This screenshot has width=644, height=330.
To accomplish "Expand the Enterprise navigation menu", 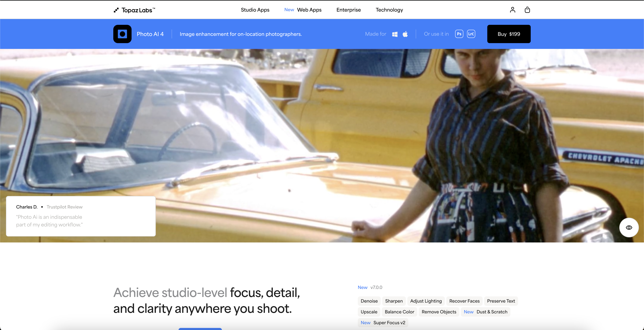I will coord(348,10).
